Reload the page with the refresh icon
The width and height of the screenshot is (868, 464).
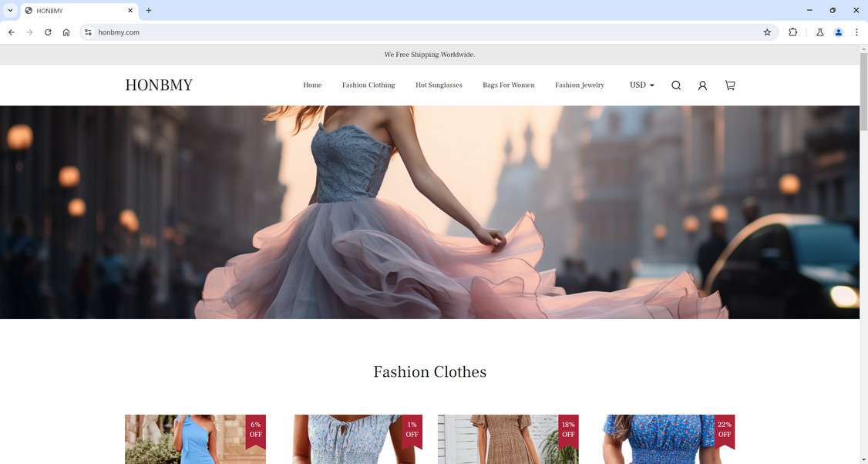48,32
